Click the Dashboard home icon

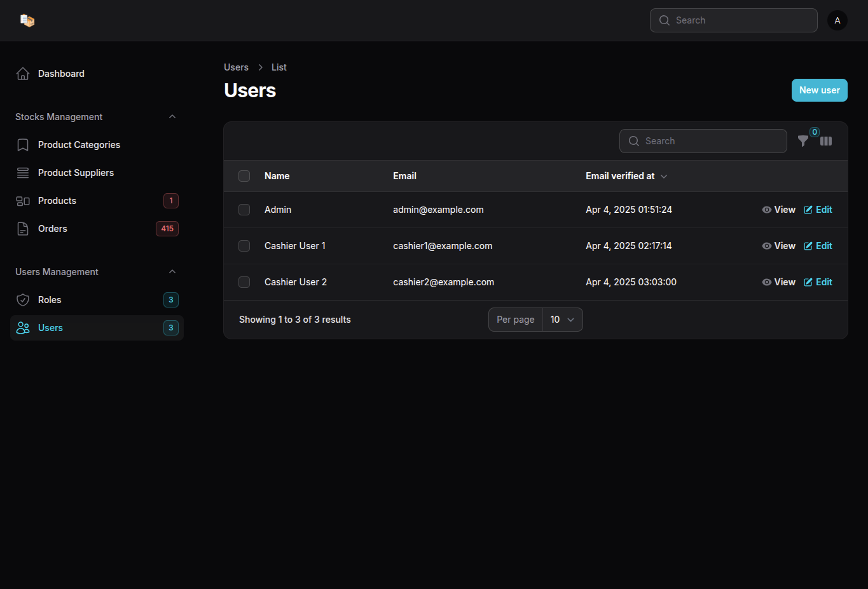23,74
